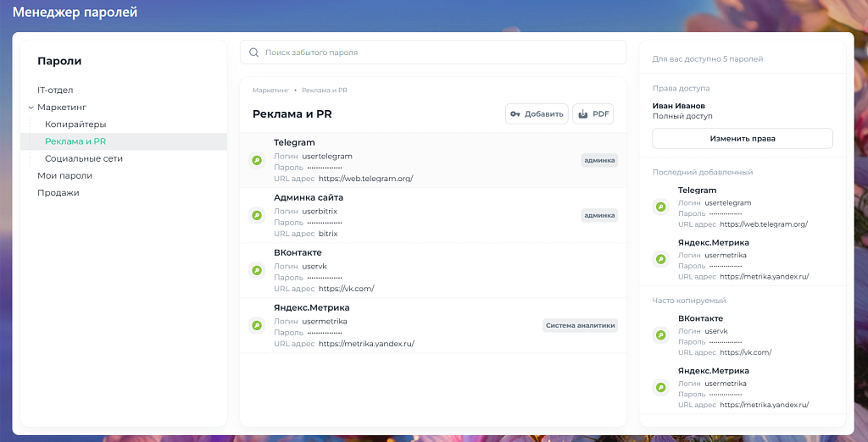This screenshot has height=442, width=868.
Task: Collapse the Маркетинг folder chevron
Action: pos(31,108)
